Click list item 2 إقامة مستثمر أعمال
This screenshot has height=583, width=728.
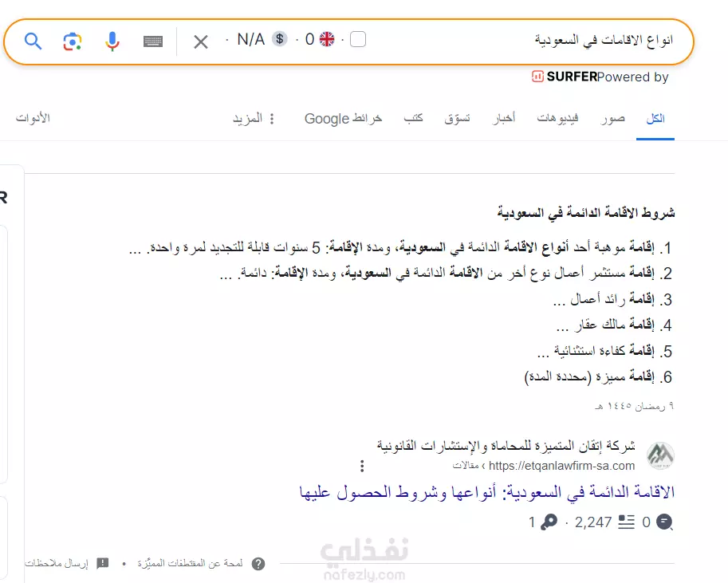(x=446, y=273)
